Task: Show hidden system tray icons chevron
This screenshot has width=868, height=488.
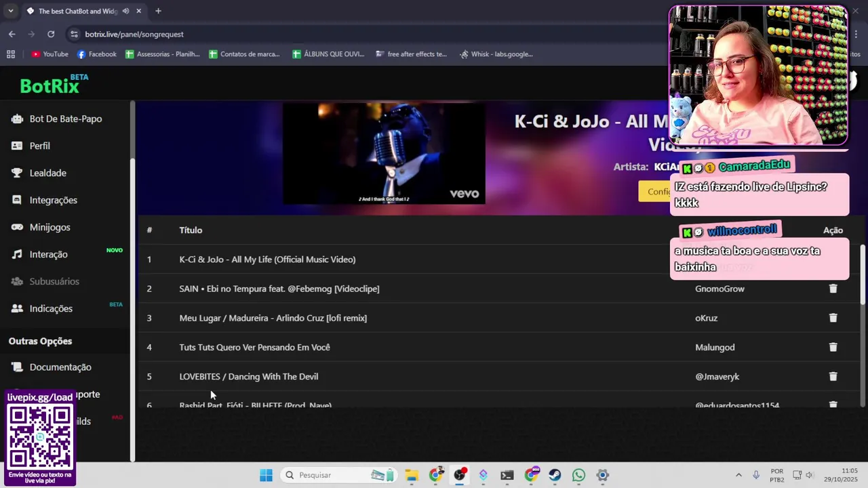Action: (x=738, y=475)
